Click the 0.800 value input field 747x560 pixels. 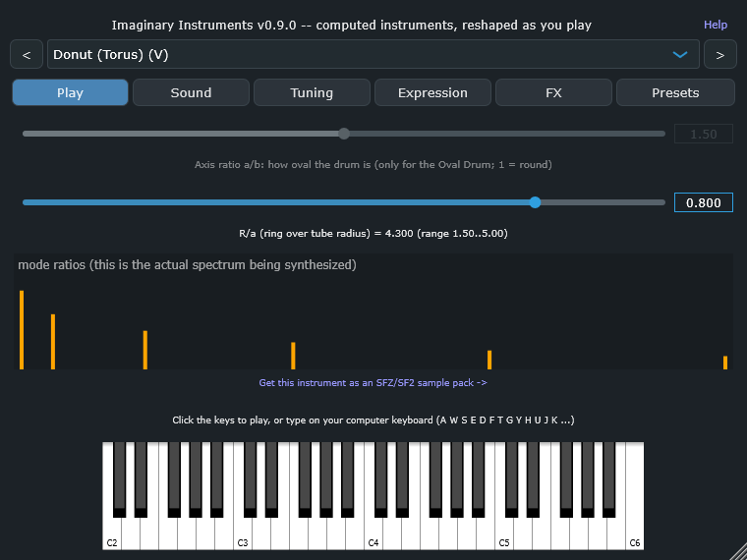(x=703, y=202)
